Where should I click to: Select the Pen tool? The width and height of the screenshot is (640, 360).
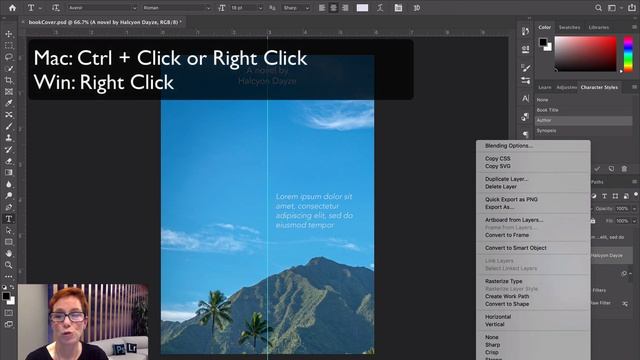[x=9, y=207]
